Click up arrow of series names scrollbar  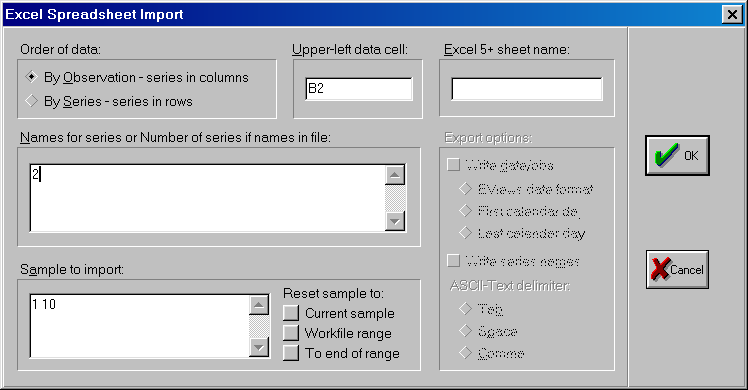click(x=395, y=175)
